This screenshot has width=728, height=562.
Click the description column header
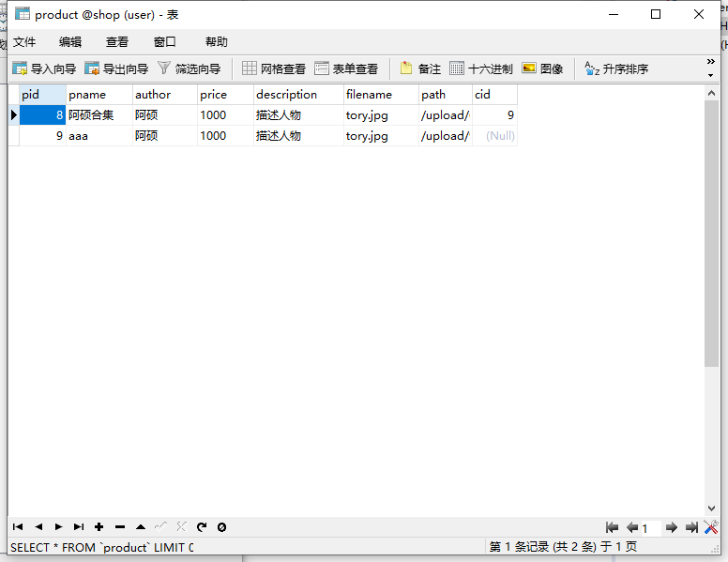(298, 94)
